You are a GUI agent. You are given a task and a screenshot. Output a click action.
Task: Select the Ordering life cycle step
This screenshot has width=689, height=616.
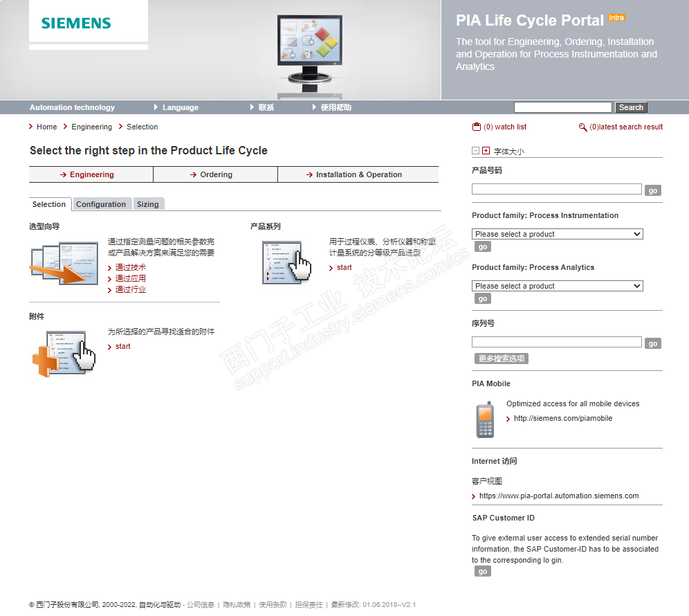point(215,174)
